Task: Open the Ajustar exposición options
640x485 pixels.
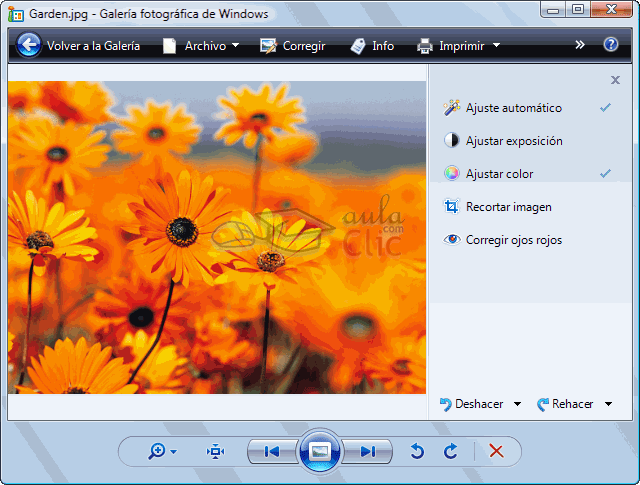Action: (x=513, y=141)
